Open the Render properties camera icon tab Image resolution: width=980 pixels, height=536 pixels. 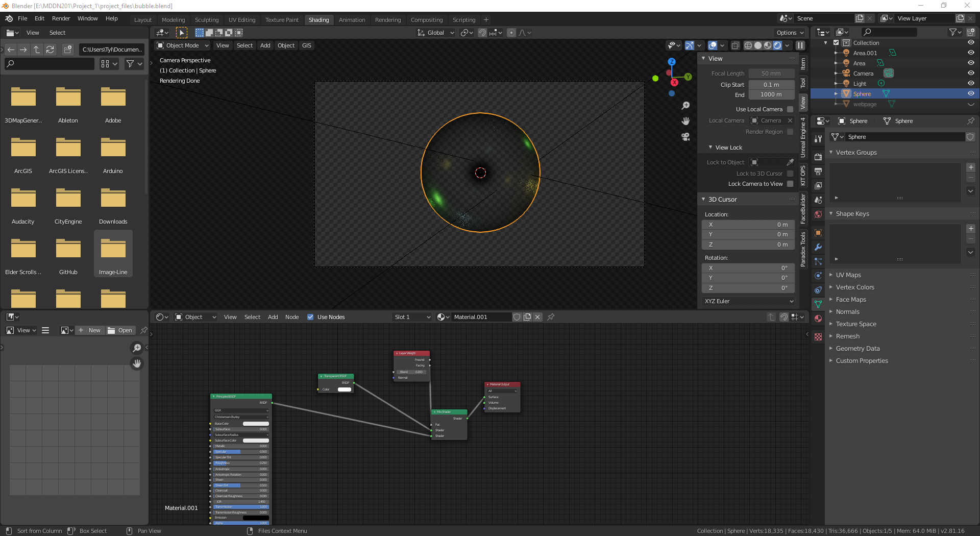[818, 157]
